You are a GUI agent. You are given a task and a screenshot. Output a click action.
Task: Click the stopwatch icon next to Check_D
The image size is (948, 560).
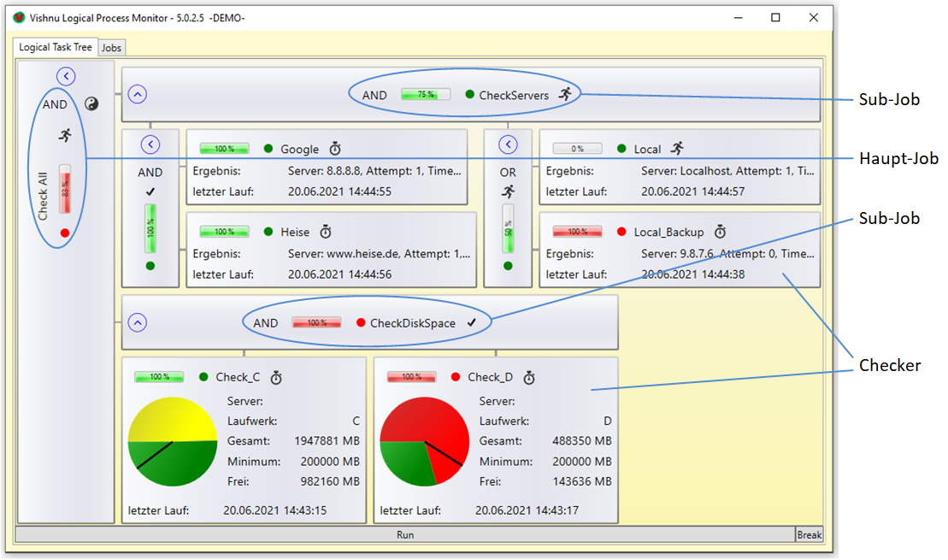pos(529,377)
